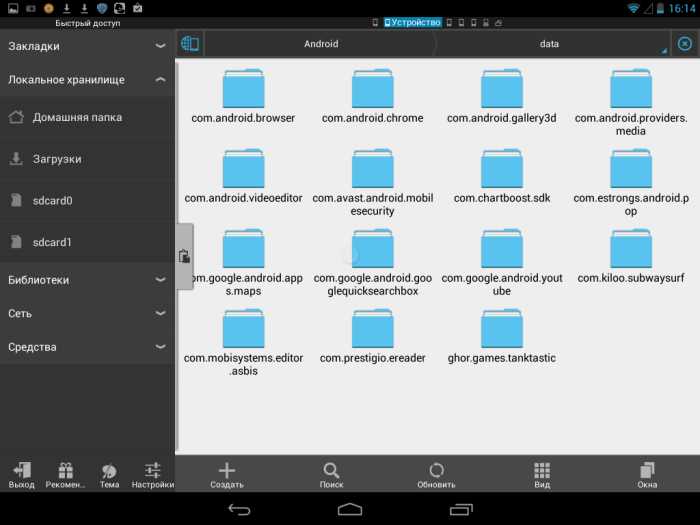This screenshot has height=525, width=700.
Task: Tap Поиск search button
Action: 331,475
